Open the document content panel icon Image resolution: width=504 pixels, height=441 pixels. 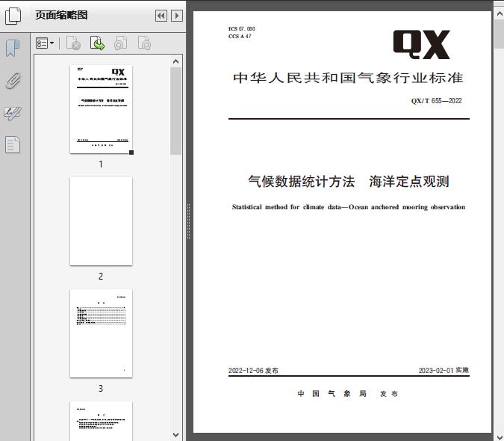point(13,145)
